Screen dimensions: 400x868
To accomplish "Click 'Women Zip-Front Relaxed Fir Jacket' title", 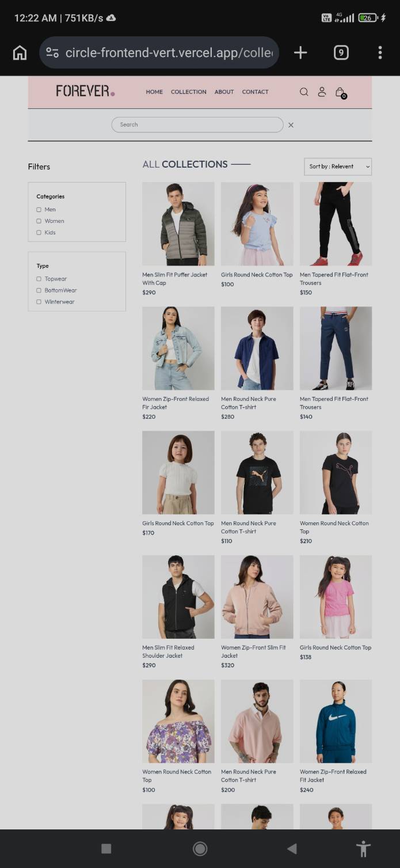I will coord(176,403).
